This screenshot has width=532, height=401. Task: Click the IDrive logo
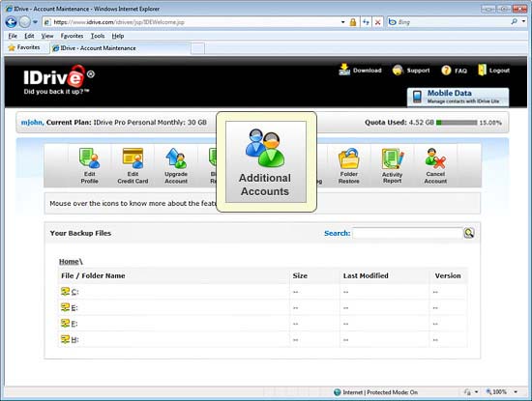click(59, 80)
